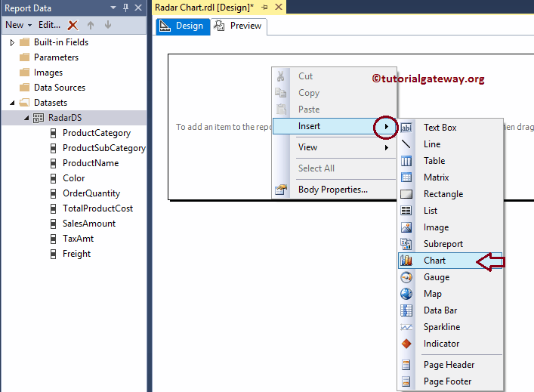The width and height of the screenshot is (534, 392).
Task: Click the Image picture icon
Action: click(406, 227)
